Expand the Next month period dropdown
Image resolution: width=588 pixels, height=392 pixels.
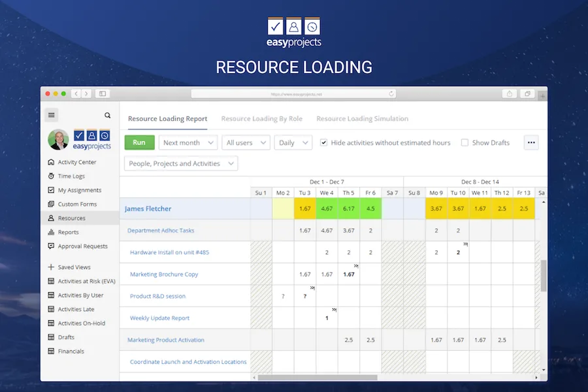tap(188, 142)
